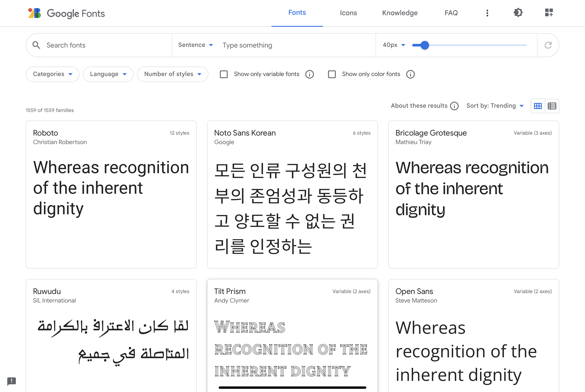Screen dimensions: 585x392
Task: Open info icon beside color fonts
Action: pyautogui.click(x=410, y=74)
